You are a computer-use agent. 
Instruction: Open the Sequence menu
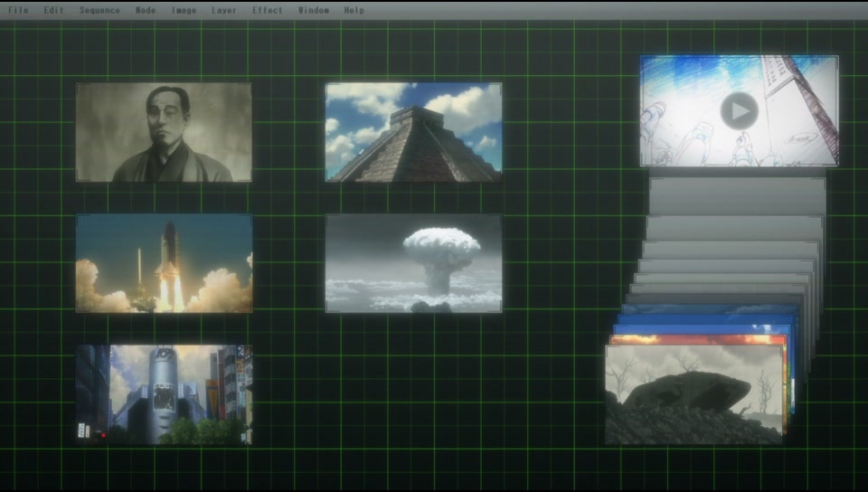click(99, 11)
